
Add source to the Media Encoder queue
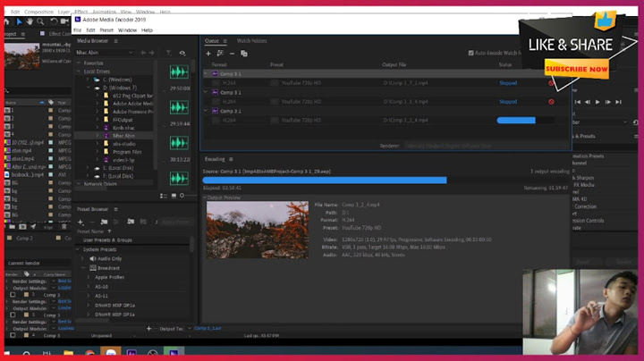[x=208, y=54]
